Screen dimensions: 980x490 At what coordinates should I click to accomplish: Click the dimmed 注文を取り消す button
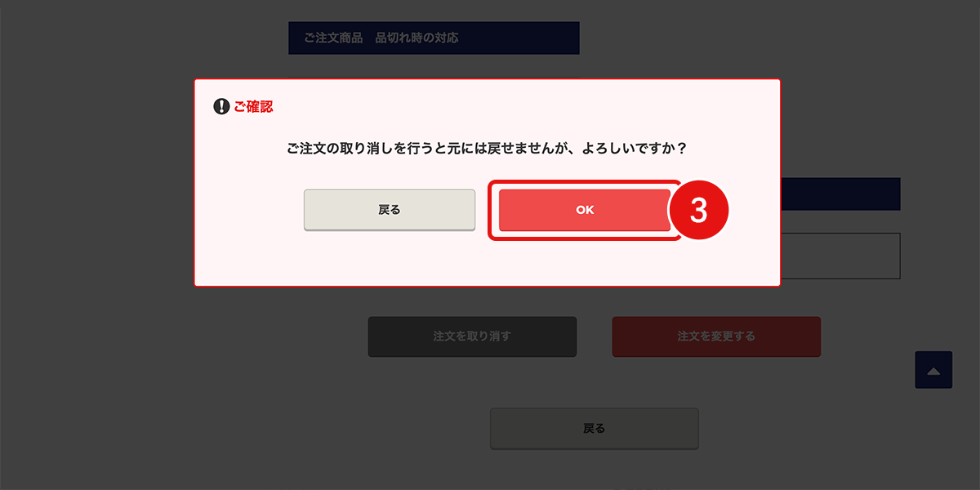[x=472, y=336]
